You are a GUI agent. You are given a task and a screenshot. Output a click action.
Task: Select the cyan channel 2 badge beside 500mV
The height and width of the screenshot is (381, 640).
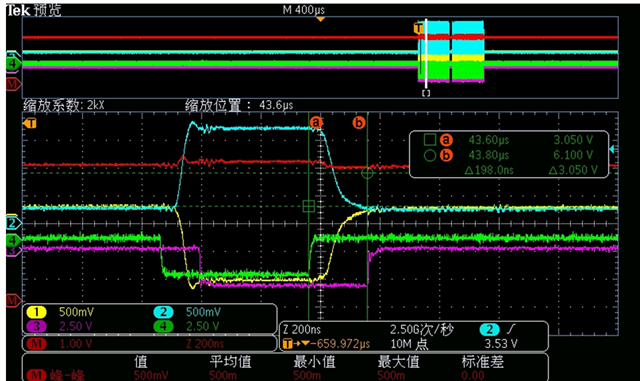click(163, 312)
